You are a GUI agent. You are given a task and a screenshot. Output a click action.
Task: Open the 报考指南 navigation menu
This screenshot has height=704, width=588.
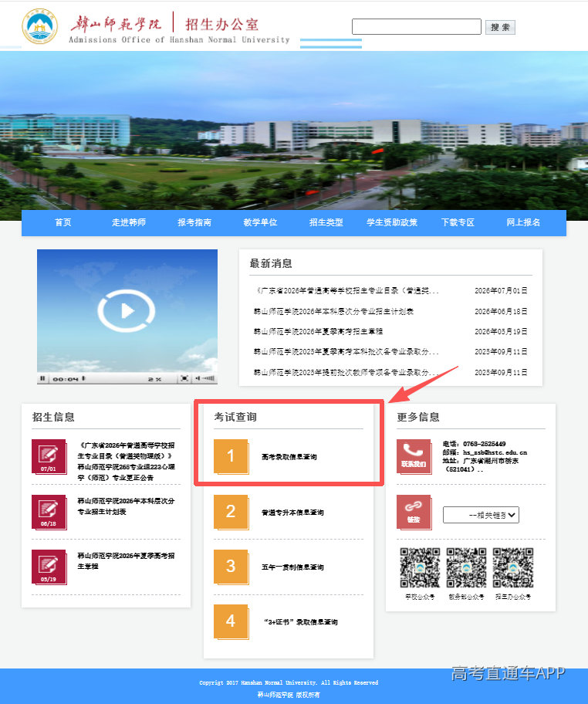click(x=194, y=222)
